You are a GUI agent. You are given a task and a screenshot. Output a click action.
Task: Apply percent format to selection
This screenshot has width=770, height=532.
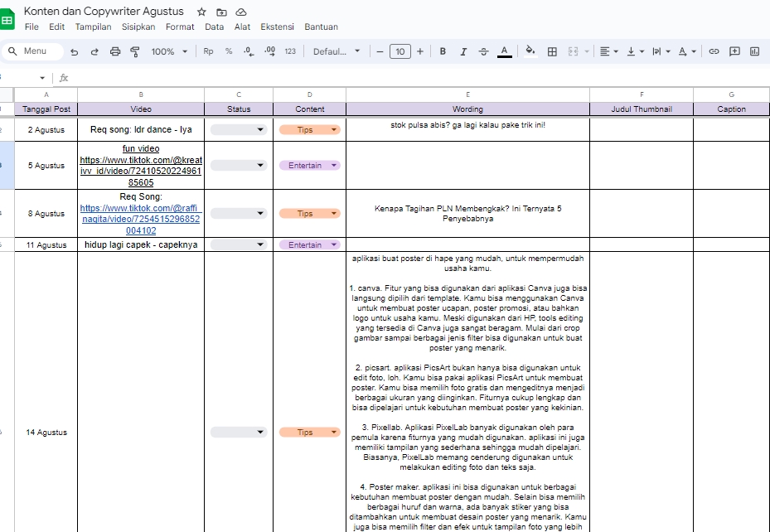[228, 51]
